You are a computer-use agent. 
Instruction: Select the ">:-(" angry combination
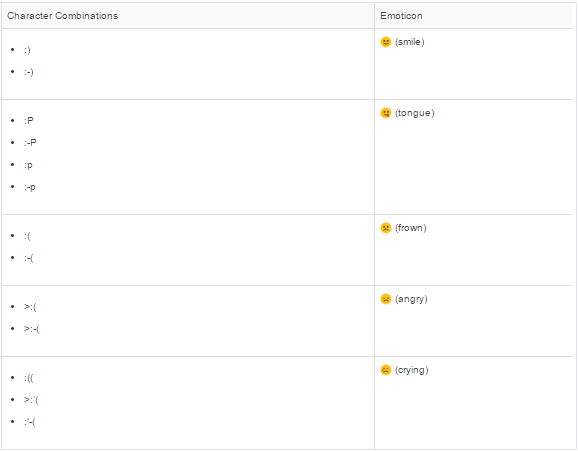pyautogui.click(x=32, y=329)
